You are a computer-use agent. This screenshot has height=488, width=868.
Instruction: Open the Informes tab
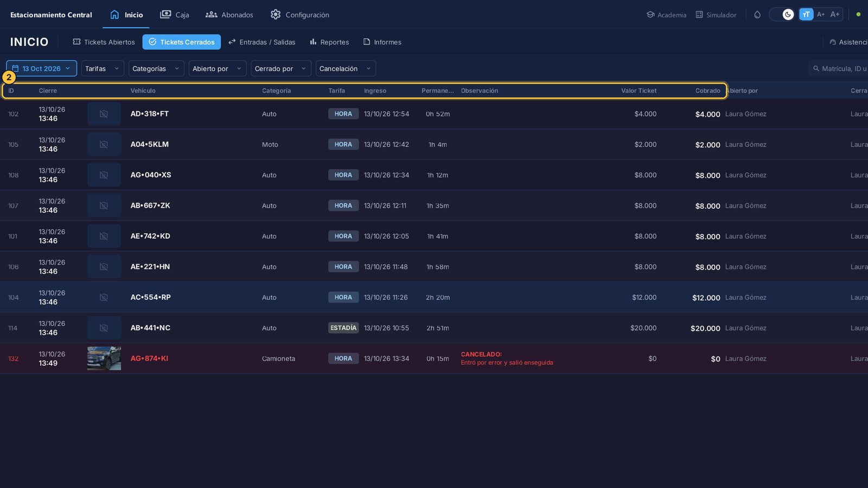point(382,42)
